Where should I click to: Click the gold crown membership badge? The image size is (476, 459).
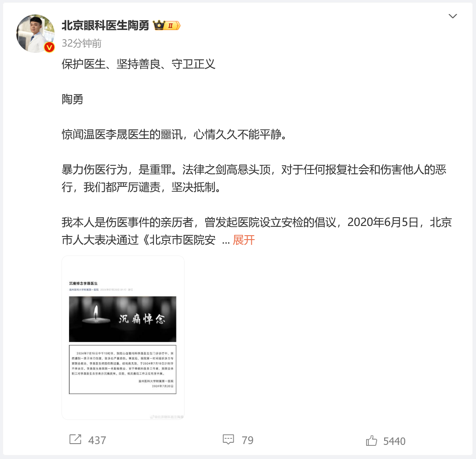(x=159, y=25)
